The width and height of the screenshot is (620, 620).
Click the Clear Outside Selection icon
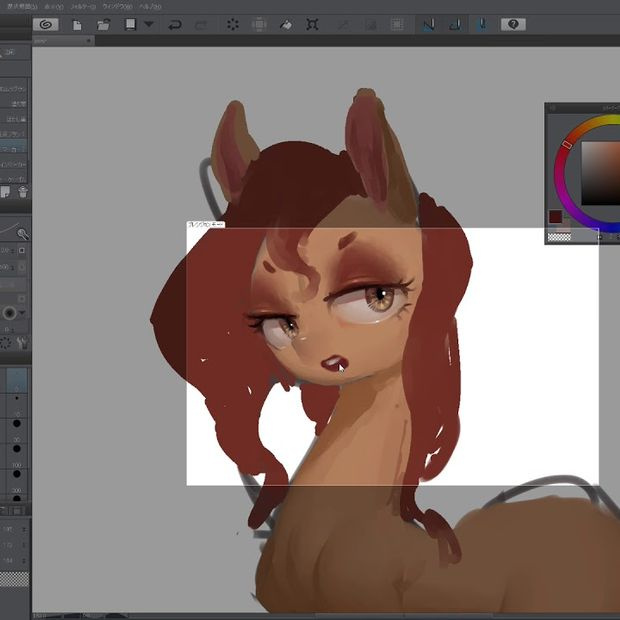259,25
